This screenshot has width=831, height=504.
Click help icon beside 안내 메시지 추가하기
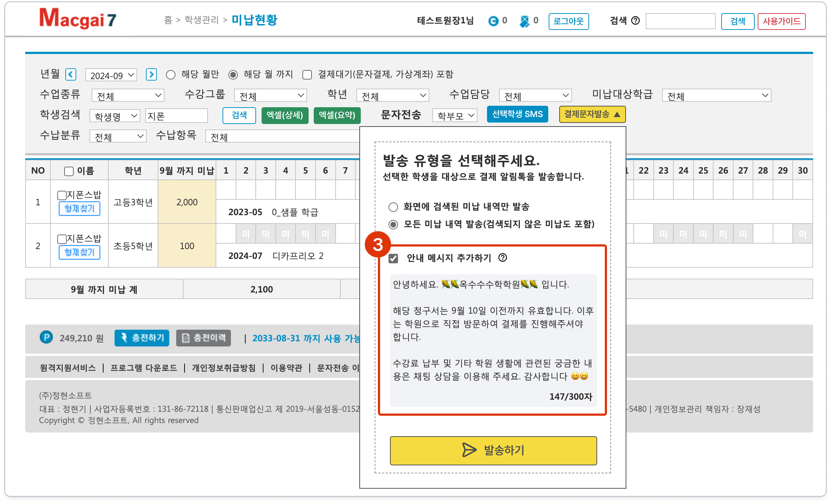pyautogui.click(x=503, y=258)
